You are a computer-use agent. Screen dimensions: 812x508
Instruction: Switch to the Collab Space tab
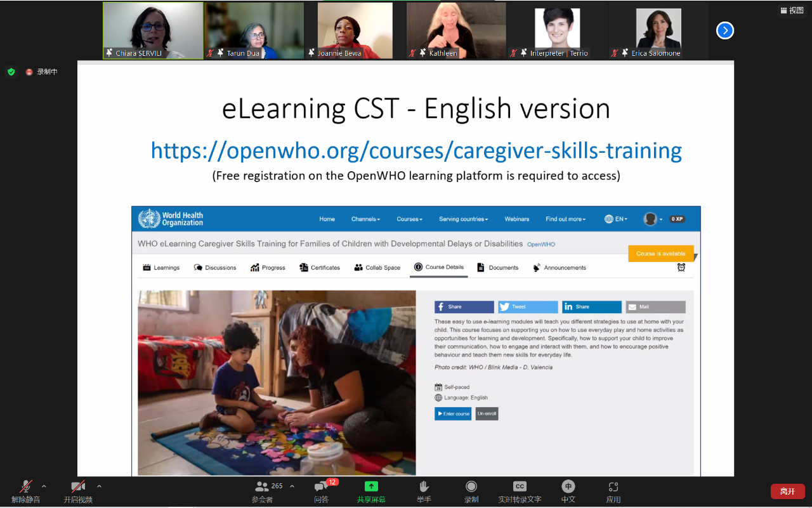click(x=377, y=268)
